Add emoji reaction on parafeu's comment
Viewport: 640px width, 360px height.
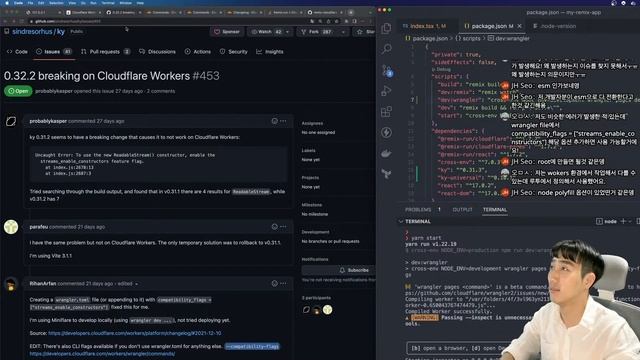[x=274, y=227]
